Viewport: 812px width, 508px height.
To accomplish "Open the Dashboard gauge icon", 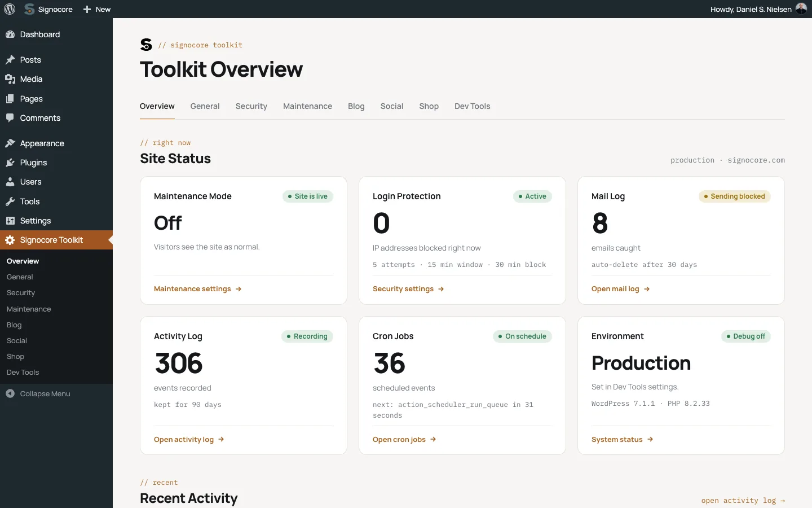I will coord(10,34).
